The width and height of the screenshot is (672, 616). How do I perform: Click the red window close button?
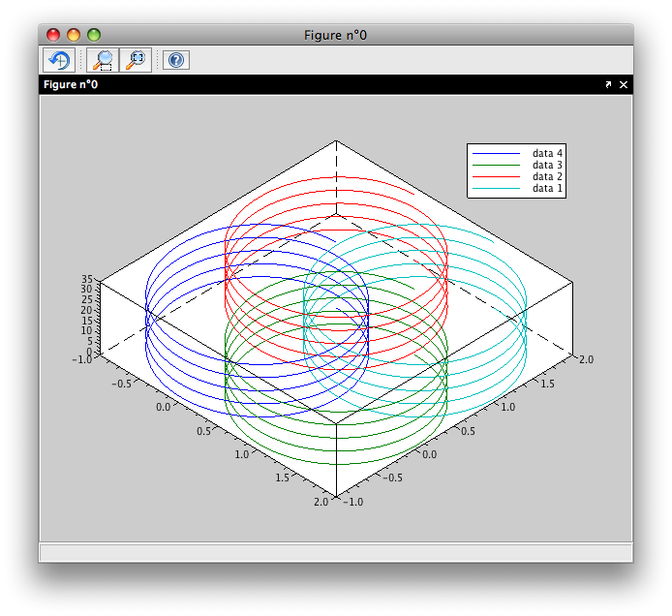coord(53,35)
